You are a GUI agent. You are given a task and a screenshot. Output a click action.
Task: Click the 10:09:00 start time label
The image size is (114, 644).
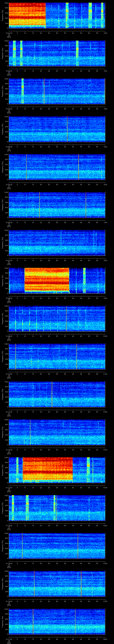pos(9,336)
